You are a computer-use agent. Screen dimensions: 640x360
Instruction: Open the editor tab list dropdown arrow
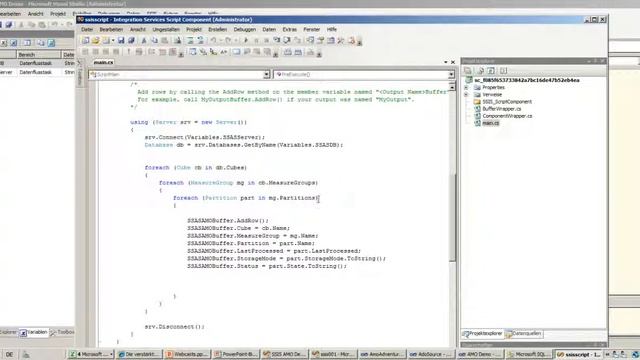pyautogui.click(x=446, y=62)
